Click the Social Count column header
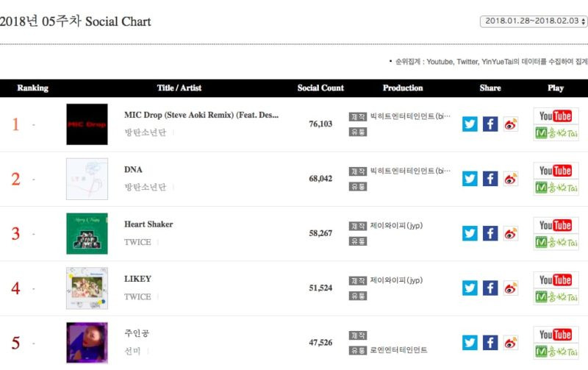Image resolution: width=588 pixels, height=370 pixels. pos(320,88)
